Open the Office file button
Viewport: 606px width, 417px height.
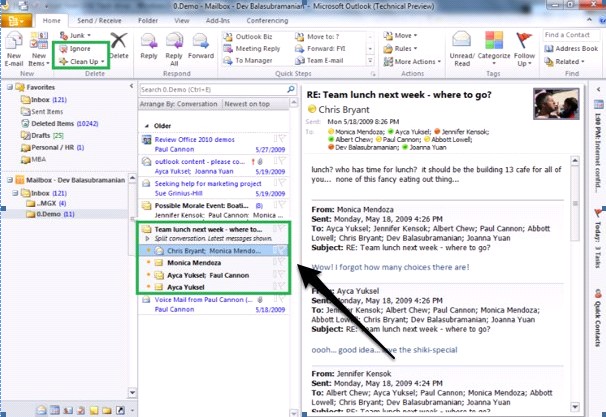16,20
